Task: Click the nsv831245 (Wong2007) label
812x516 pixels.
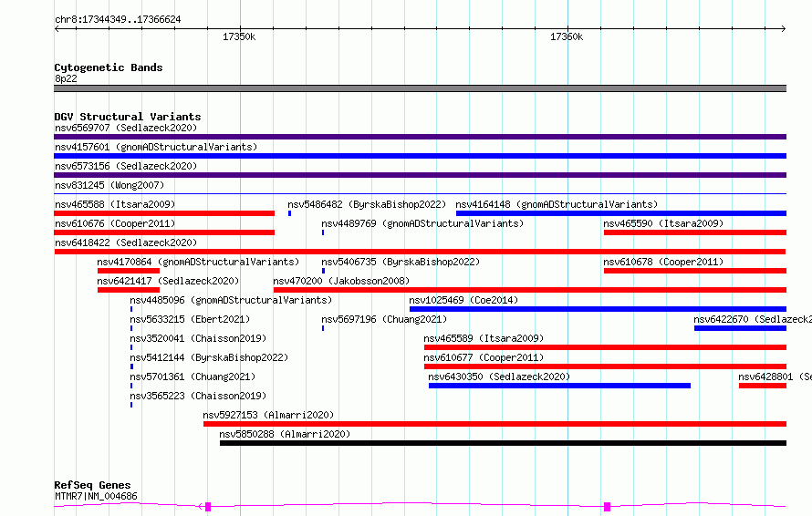Action: click(x=109, y=185)
